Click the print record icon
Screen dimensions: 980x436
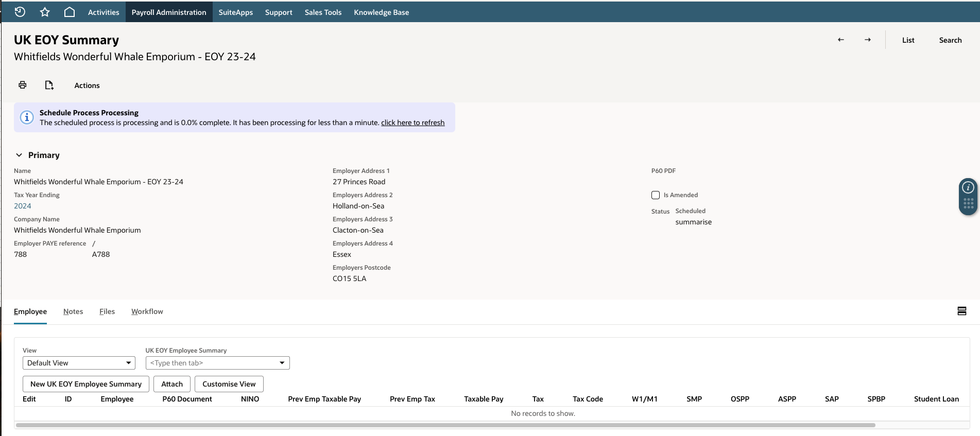click(23, 85)
